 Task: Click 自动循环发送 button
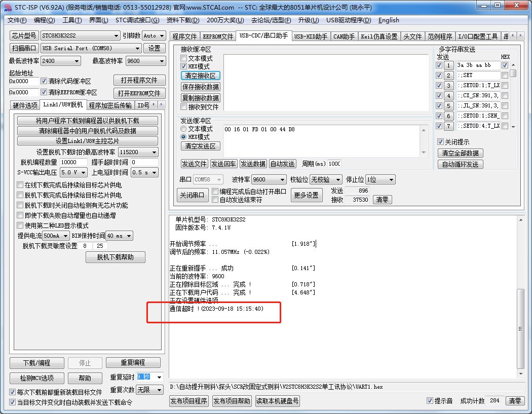tap(460, 164)
